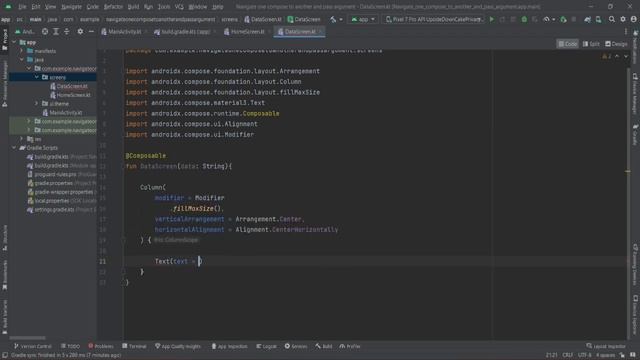The image size is (640, 360).
Task: Open the Build hammer icon in toolbar
Action: click(x=333, y=19)
